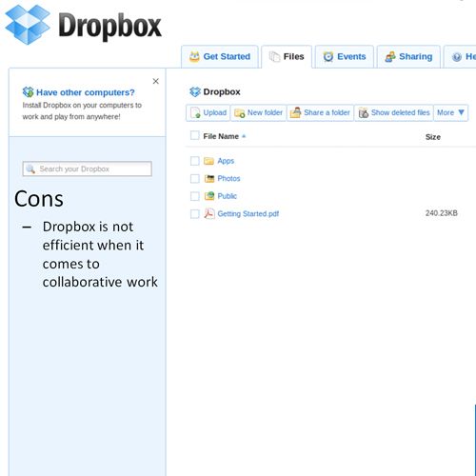Click the Search your Dropbox field
The image size is (476, 476).
click(88, 169)
